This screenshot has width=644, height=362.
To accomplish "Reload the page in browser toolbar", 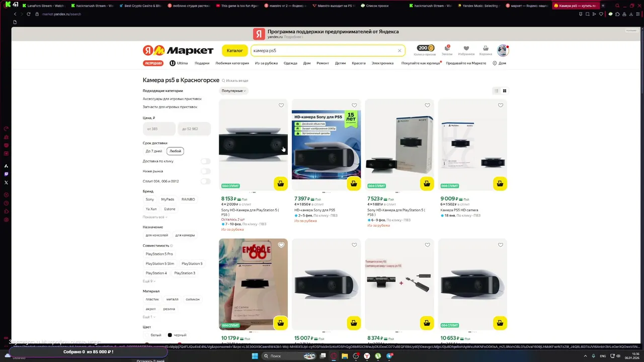I will click(x=29, y=14).
